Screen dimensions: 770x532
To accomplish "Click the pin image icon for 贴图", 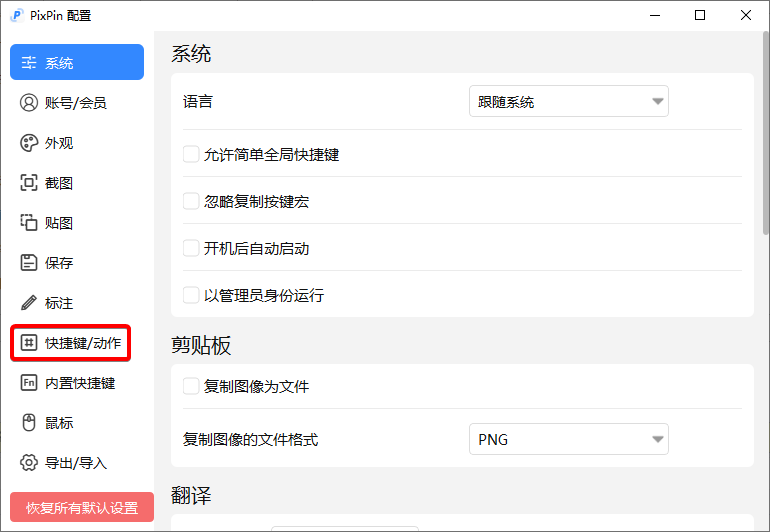I will (28, 223).
